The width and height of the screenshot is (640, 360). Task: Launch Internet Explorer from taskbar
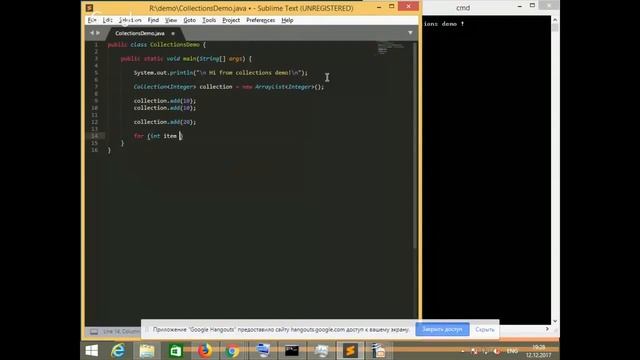tap(118, 351)
